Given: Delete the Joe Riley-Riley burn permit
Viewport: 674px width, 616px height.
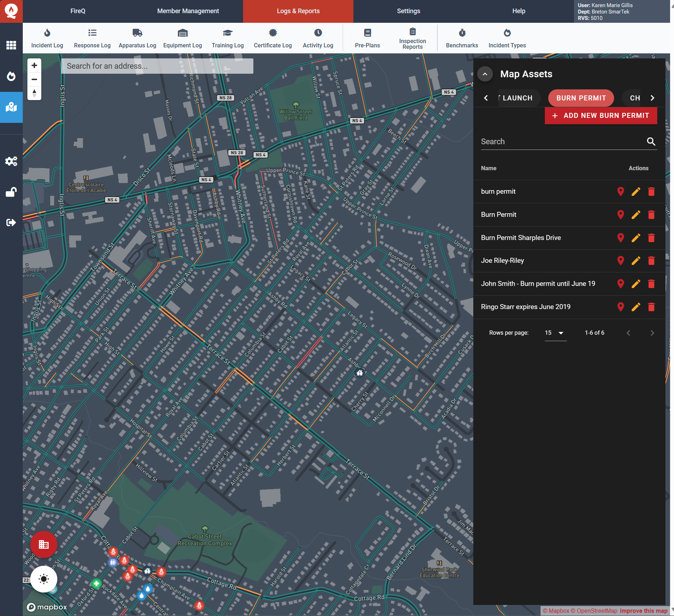Looking at the screenshot, I should 651,261.
